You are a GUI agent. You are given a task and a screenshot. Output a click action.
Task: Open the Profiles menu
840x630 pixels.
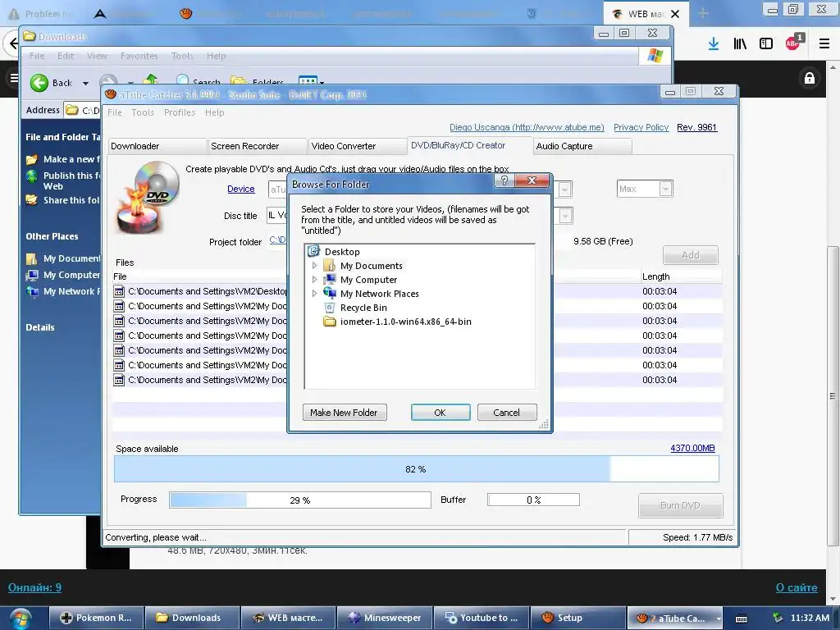click(180, 112)
